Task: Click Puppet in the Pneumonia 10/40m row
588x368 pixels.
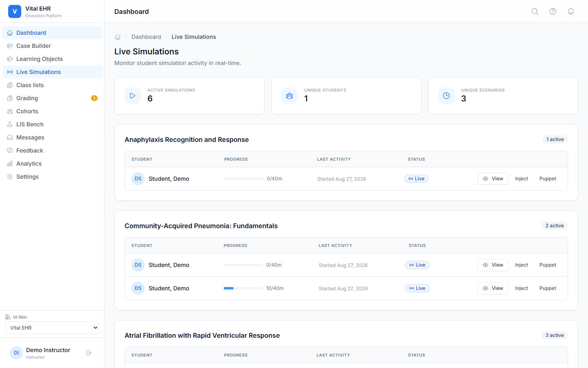Action: click(x=548, y=288)
